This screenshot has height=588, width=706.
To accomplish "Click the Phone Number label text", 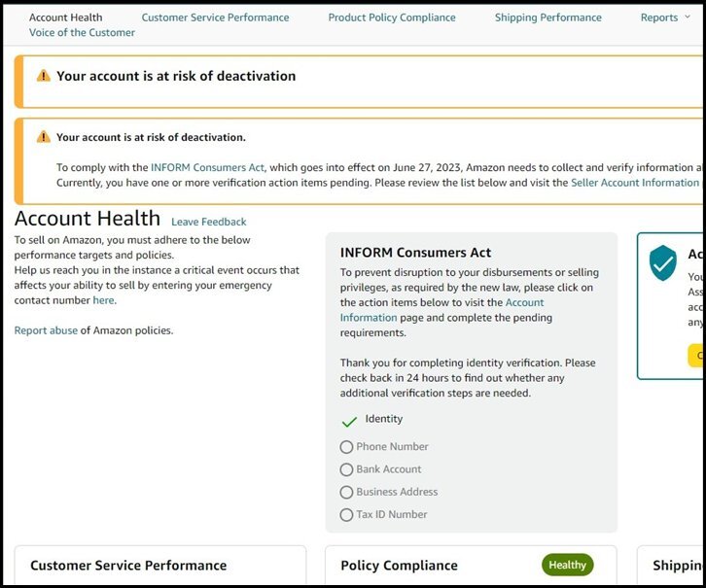I will [x=392, y=447].
